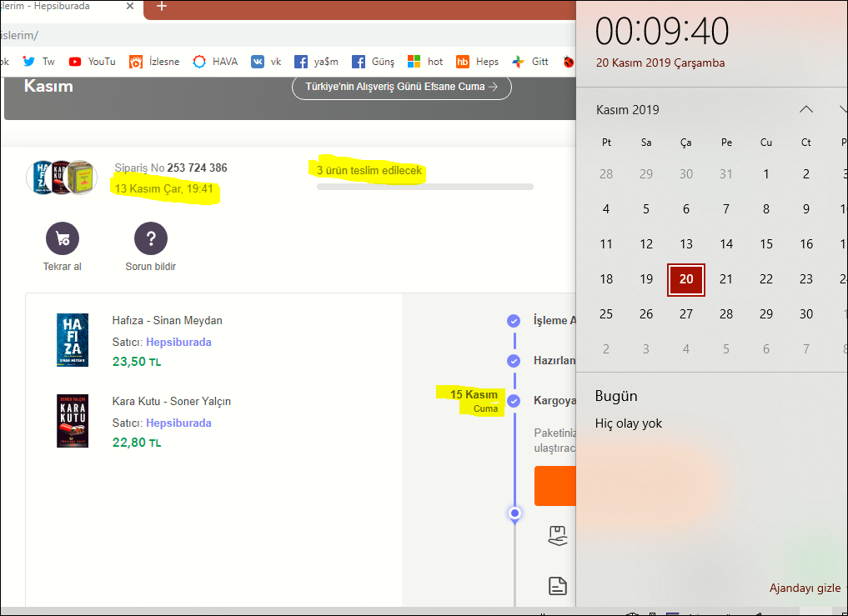Open Hepsiburada seller link for Kara Kutu
The width and height of the screenshot is (848, 616).
tap(178, 423)
